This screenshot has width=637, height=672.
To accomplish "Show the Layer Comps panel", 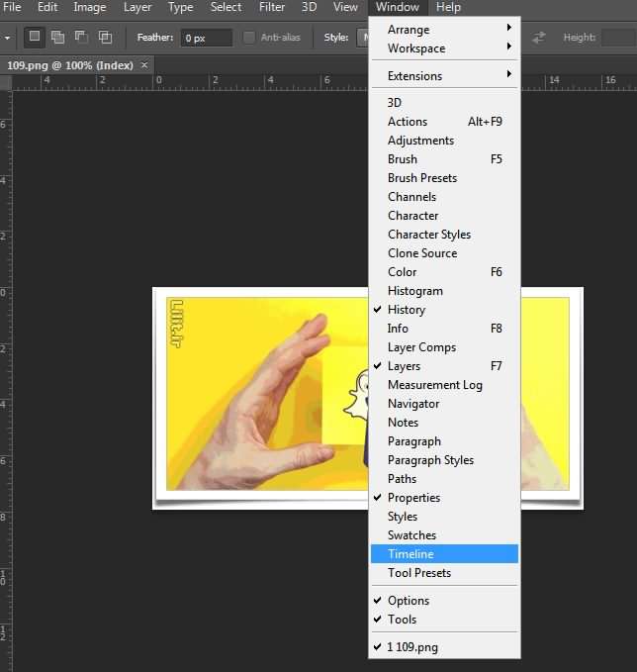I will 445,347.
